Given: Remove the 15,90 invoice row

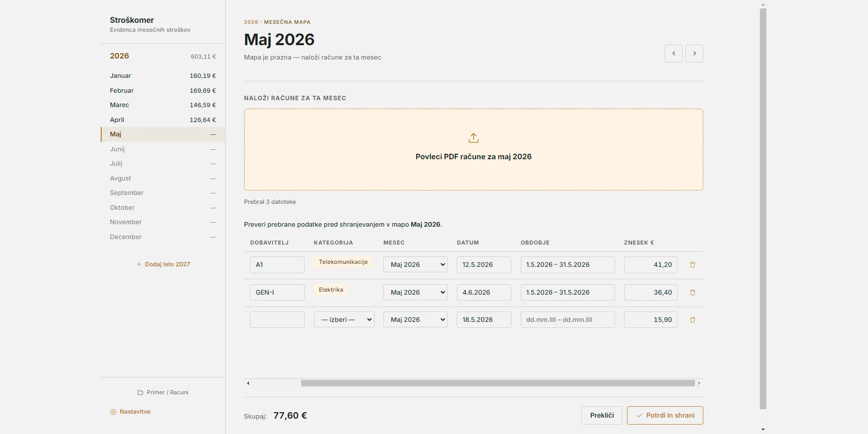Looking at the screenshot, I should (693, 320).
